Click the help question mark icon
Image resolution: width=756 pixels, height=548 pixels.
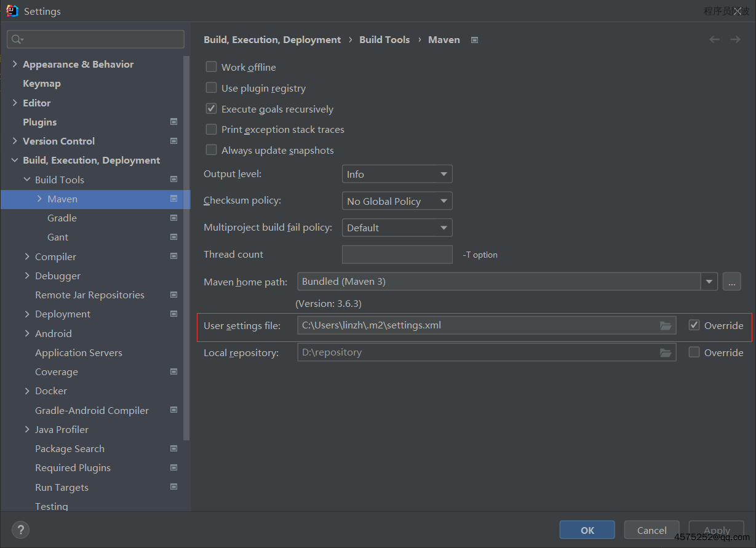click(x=20, y=530)
